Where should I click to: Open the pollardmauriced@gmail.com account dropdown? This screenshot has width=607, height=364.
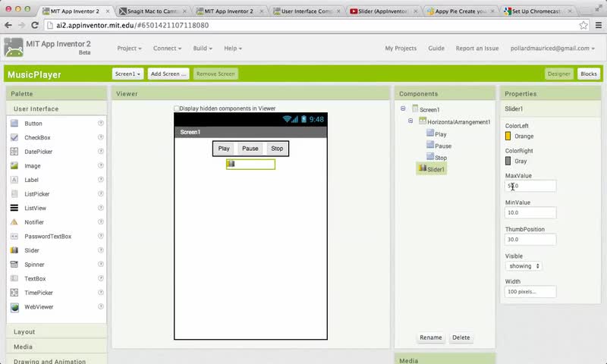(x=552, y=49)
